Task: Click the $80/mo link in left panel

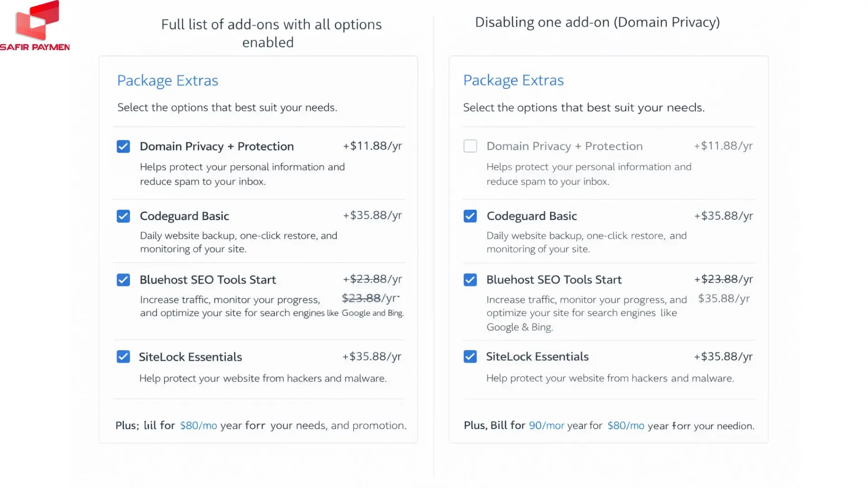Action: point(198,426)
